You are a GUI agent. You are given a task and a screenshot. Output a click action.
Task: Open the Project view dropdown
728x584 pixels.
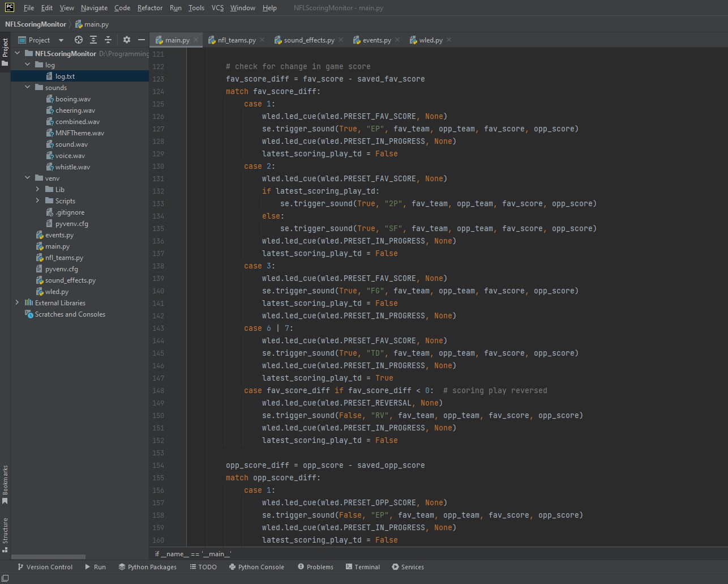pos(61,40)
